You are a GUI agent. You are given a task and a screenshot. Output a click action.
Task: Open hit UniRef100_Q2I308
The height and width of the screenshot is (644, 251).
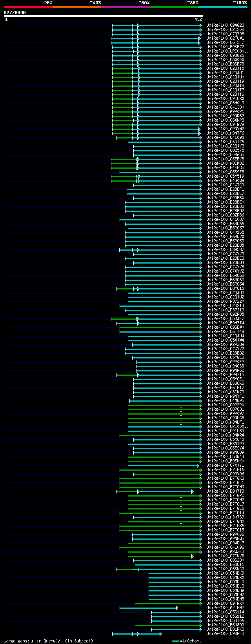pos(225,30)
